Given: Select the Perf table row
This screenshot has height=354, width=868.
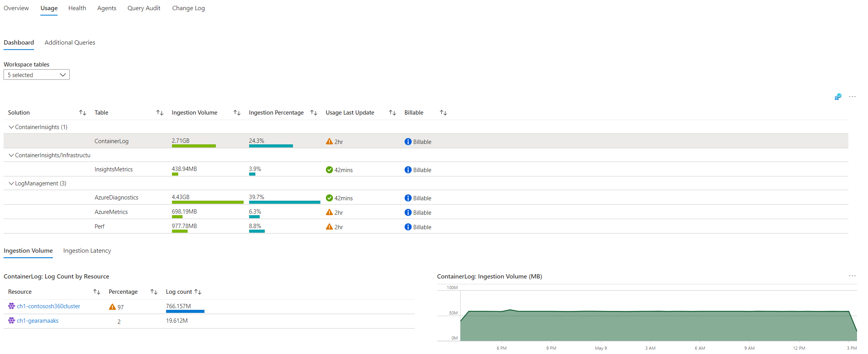Looking at the screenshot, I should [99, 226].
